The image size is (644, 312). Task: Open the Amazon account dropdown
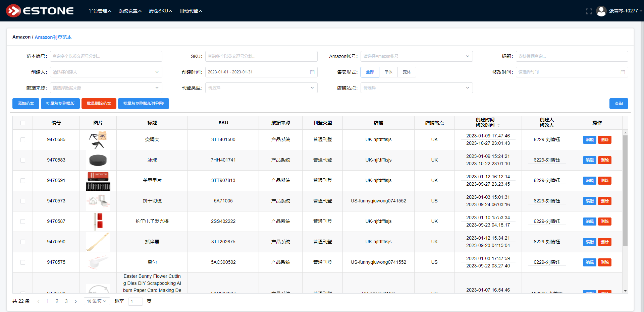[x=416, y=56]
